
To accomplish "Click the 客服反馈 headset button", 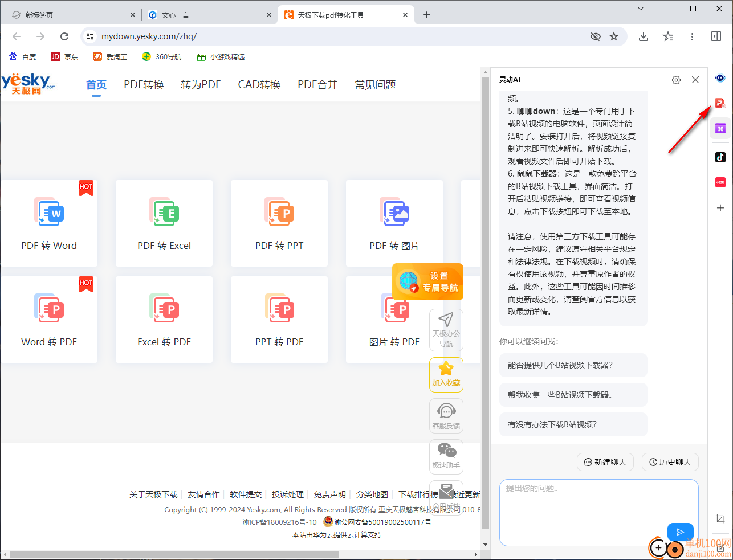I will [x=446, y=415].
